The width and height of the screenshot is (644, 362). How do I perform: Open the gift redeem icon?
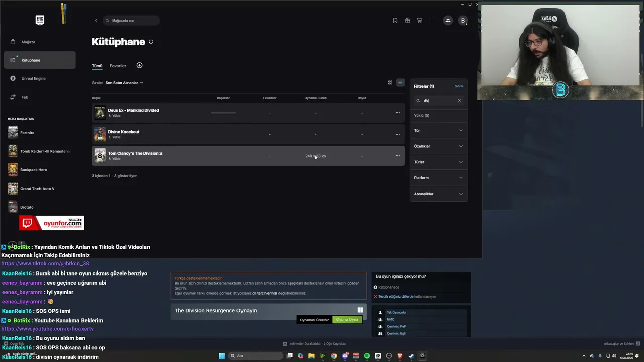(408, 21)
